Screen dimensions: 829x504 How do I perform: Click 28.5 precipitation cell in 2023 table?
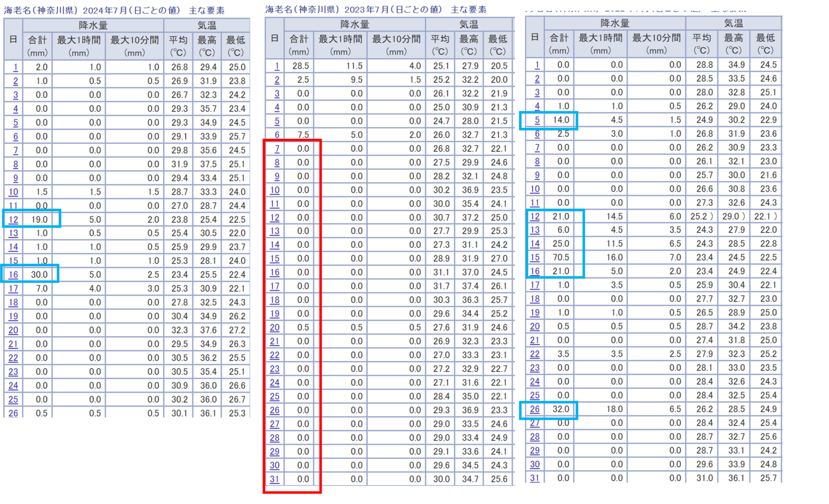301,66
